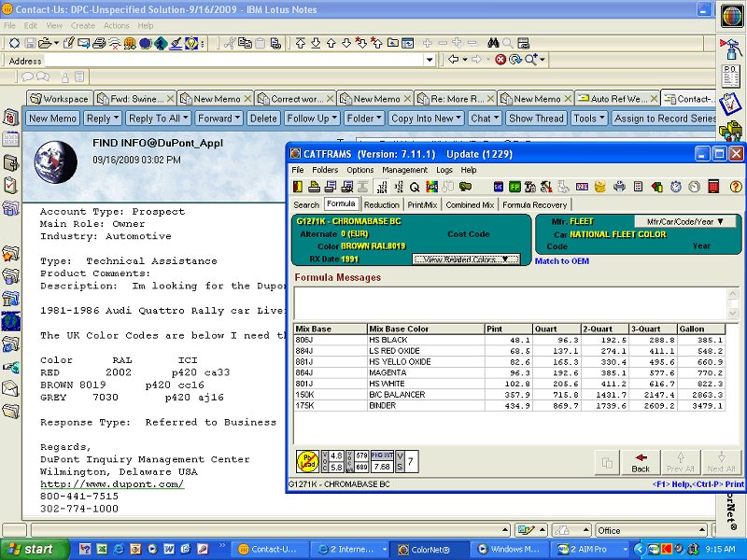Open the Copy Into New dropdown
This screenshot has width=747, height=560.
[x=425, y=119]
